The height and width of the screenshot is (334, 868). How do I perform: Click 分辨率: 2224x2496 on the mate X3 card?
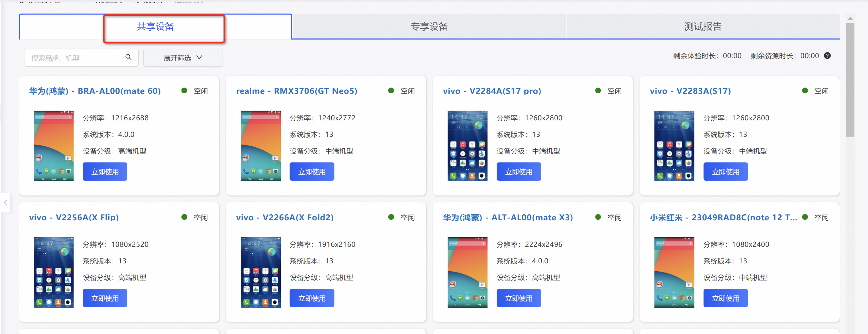[x=529, y=244]
